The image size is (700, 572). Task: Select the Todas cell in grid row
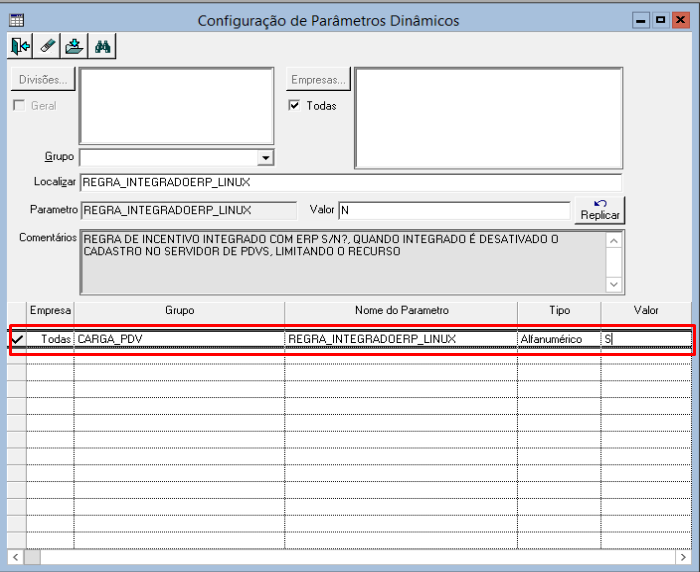coord(50,339)
